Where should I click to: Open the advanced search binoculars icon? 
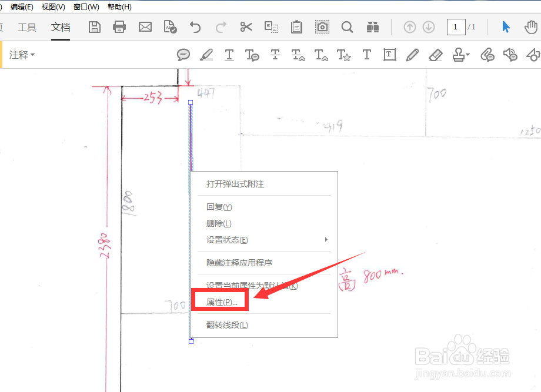point(373,27)
